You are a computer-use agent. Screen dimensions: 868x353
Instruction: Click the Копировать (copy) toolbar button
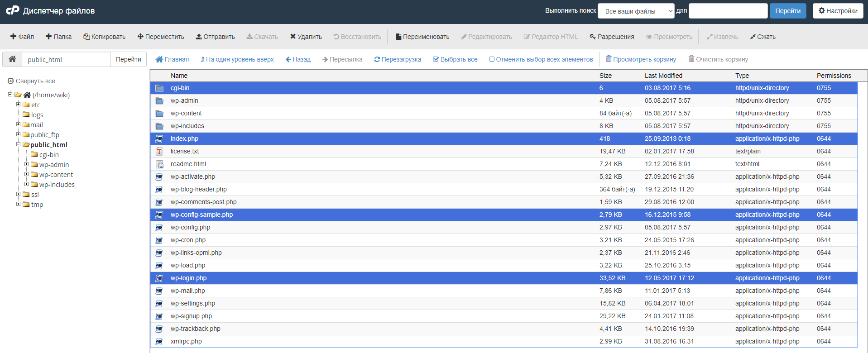104,37
